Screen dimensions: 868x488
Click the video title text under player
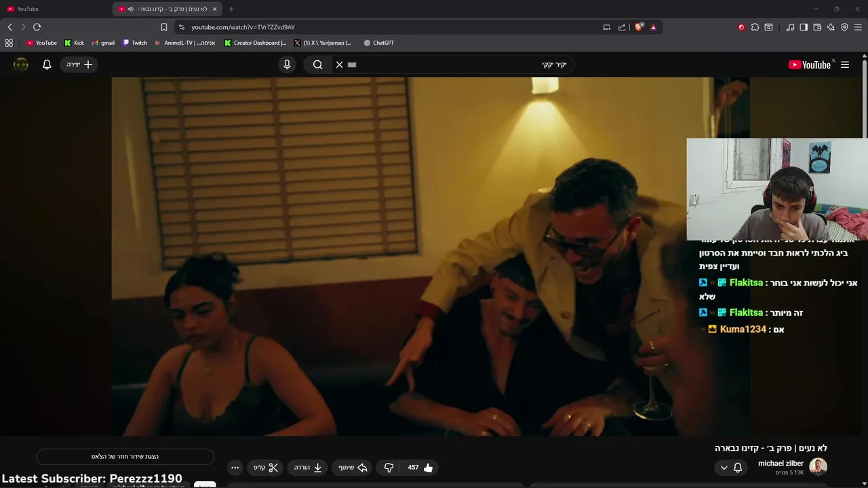(x=771, y=448)
